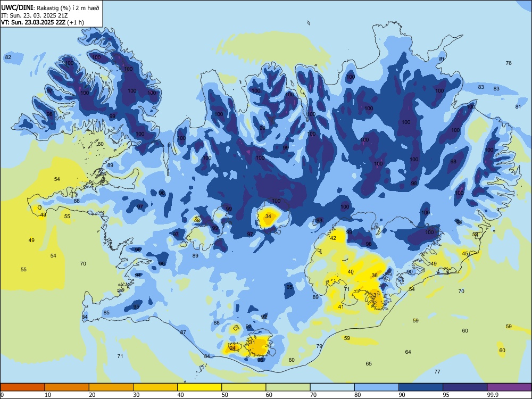This screenshot has height=399, width=532.
Task: Click the map value 79 near the south coast
Action: point(319,346)
